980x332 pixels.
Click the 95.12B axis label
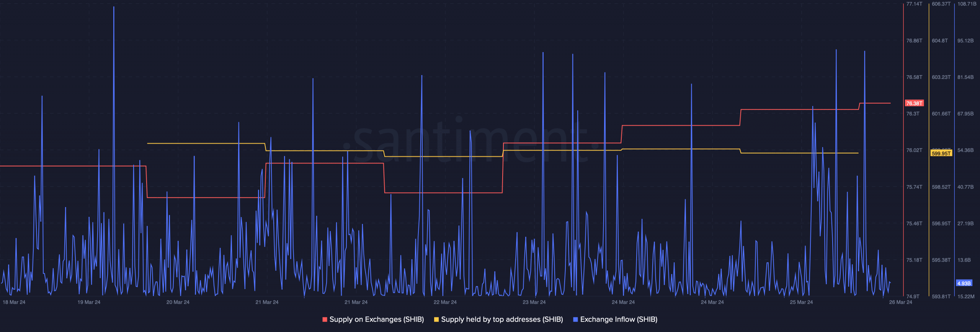click(x=965, y=41)
